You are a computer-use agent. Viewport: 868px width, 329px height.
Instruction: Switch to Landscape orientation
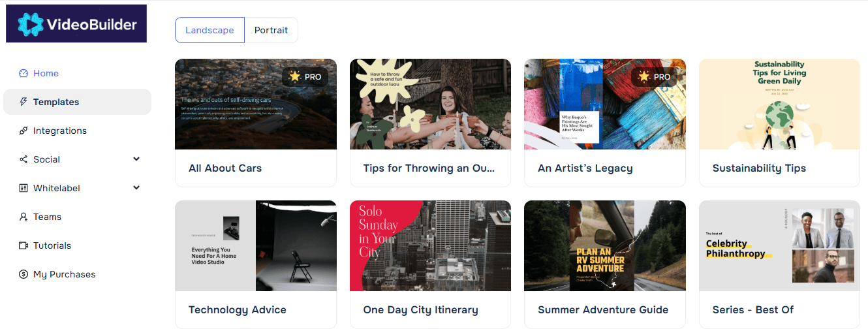(x=209, y=30)
